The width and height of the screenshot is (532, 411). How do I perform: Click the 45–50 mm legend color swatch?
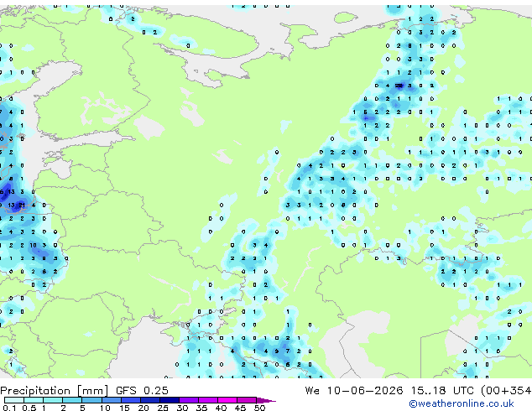pyautogui.click(x=247, y=400)
